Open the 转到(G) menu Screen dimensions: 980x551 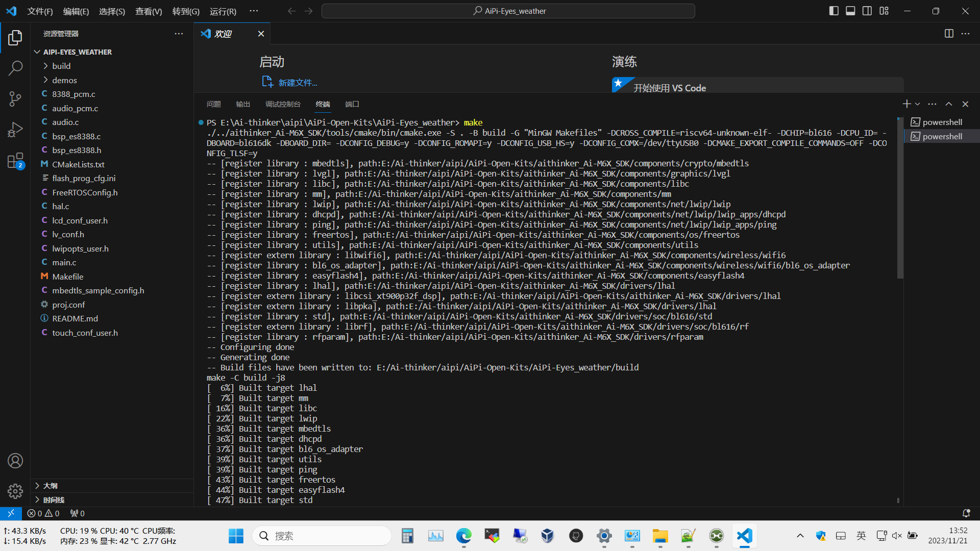pos(186,11)
